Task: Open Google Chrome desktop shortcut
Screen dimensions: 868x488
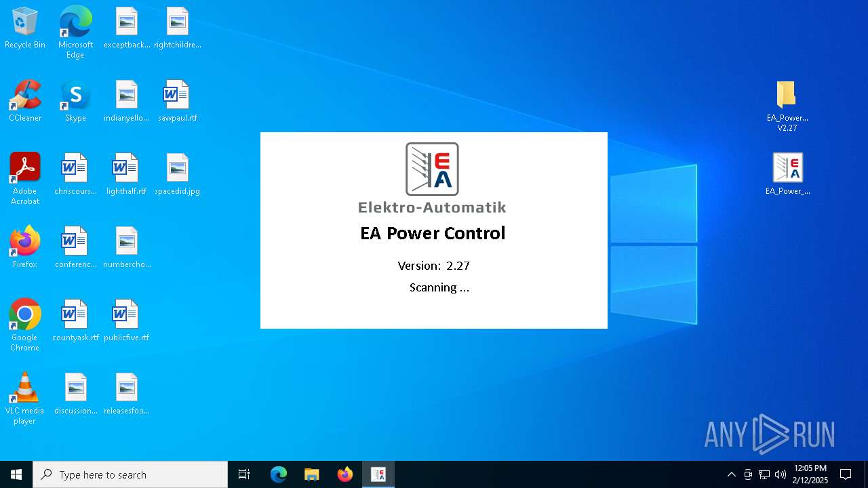Action: click(25, 325)
